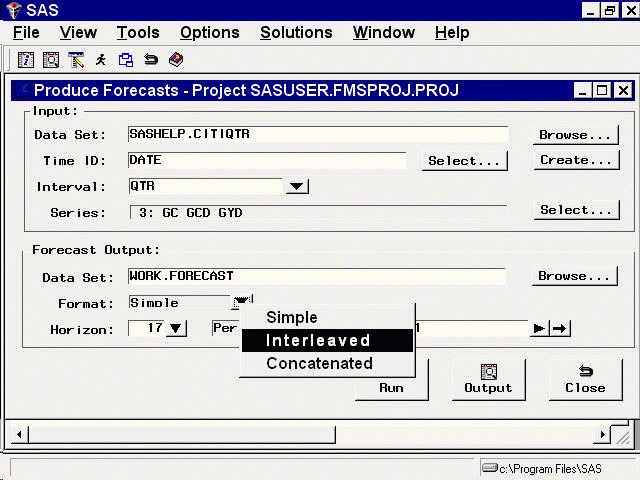
Task: Click the Output button with magnifier icon
Action: [488, 379]
